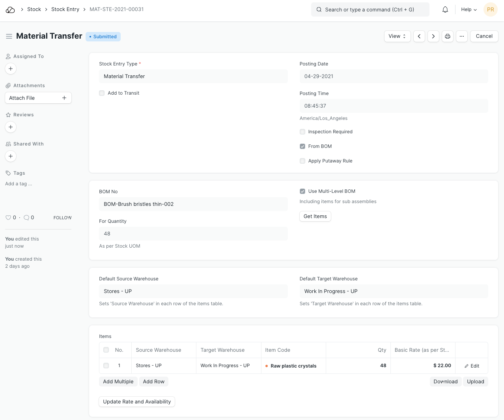504x420 pixels.
Task: Go to previous document arrow
Action: pyautogui.click(x=419, y=36)
